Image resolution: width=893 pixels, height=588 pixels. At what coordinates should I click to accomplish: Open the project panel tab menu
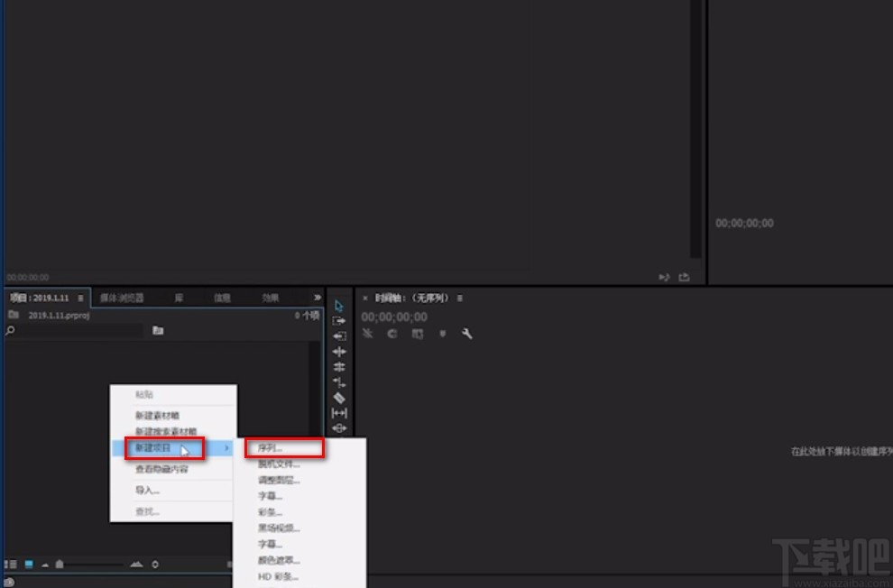tap(81, 299)
